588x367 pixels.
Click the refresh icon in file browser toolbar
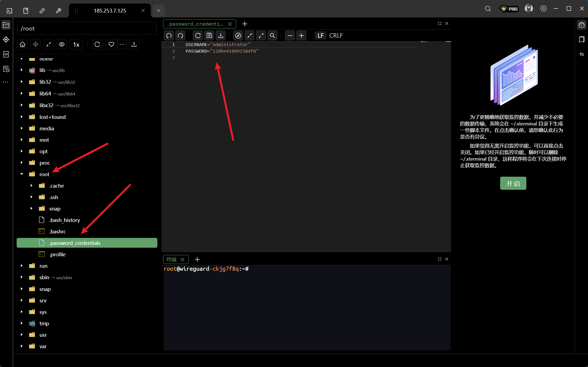tap(97, 44)
